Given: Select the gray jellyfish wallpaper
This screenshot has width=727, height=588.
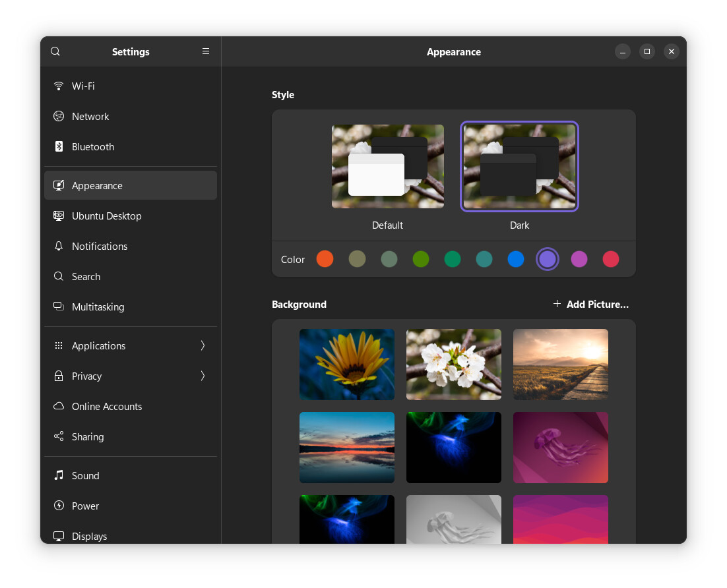Looking at the screenshot, I should [454, 519].
